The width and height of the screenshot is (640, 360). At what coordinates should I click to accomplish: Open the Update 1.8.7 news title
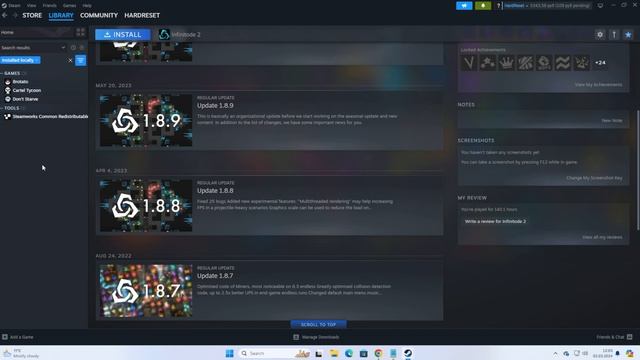215,276
